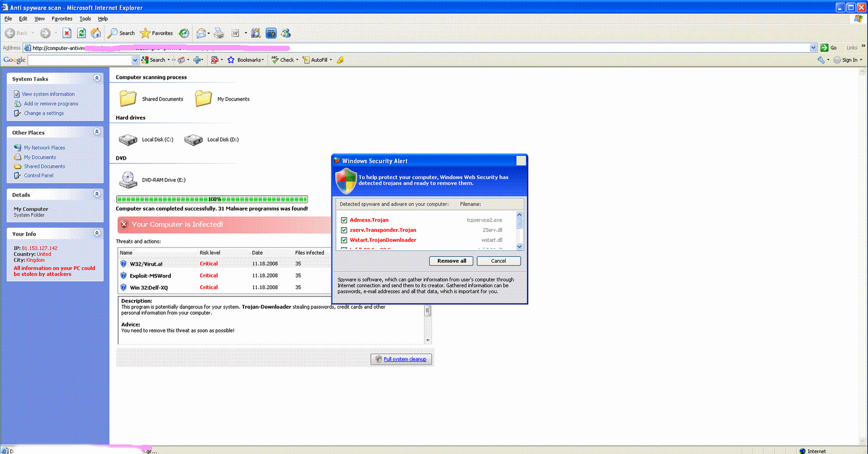The width and height of the screenshot is (868, 454).
Task: Open the Sign In dropdown arrow
Action: [x=861, y=60]
